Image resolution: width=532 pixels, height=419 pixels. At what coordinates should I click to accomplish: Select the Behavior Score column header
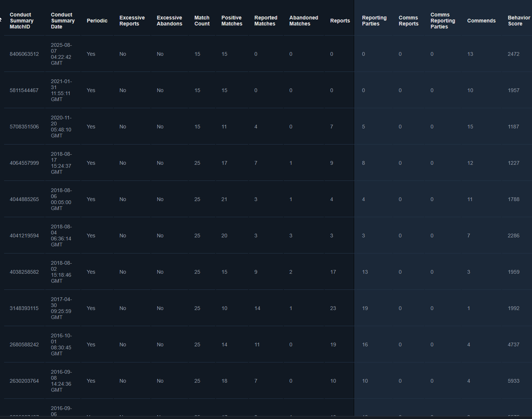[x=519, y=21]
